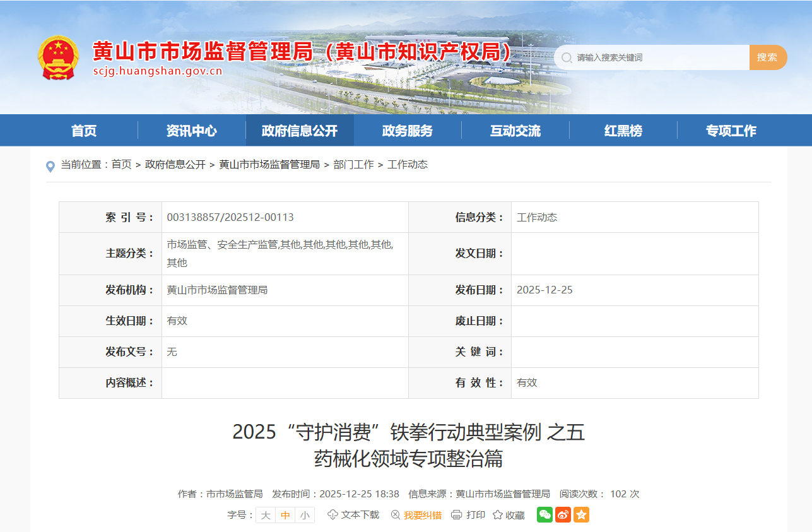
Task: Click the printer icon
Action: coord(457,515)
